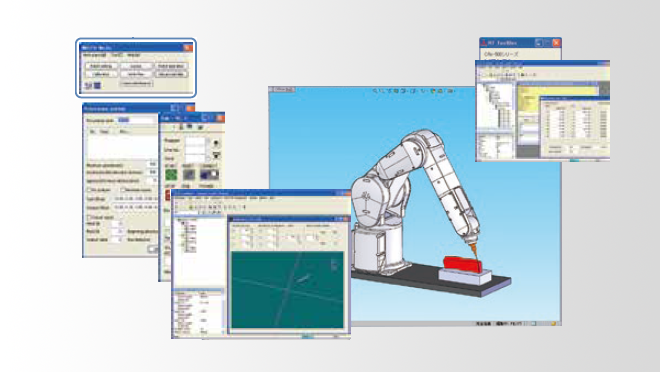The width and height of the screenshot is (660, 372).
Task: Close the MELFA-Works menu window
Action: tap(188, 48)
